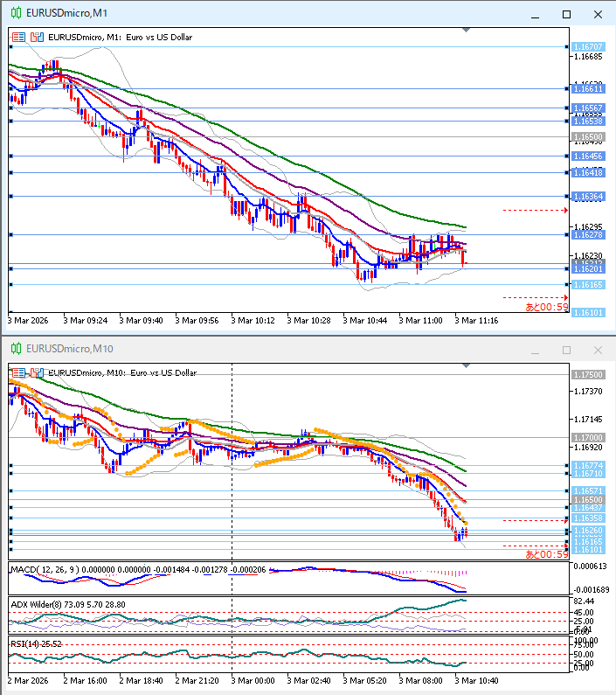This screenshot has width=616, height=695.
Task: Select the 1.16278 price level in M1 chart
Action: (x=588, y=235)
